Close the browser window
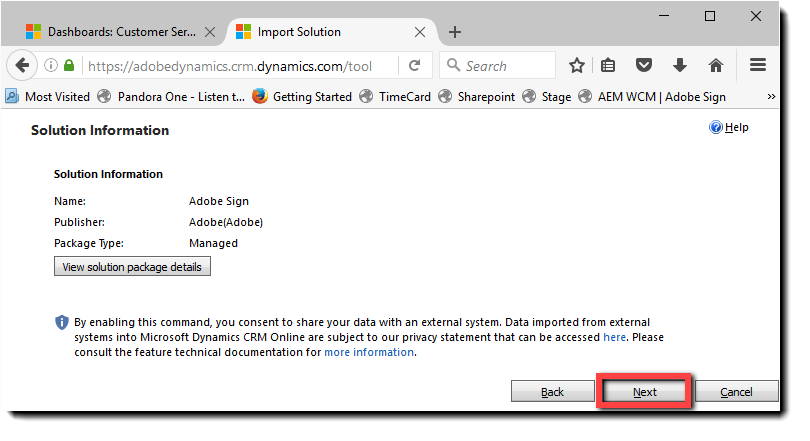The width and height of the screenshot is (810, 441). [756, 16]
